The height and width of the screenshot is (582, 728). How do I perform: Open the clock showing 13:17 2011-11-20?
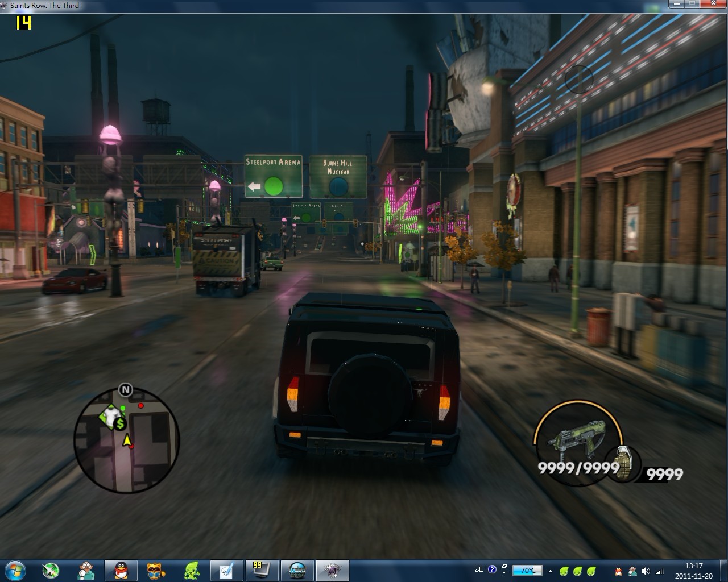[694, 571]
